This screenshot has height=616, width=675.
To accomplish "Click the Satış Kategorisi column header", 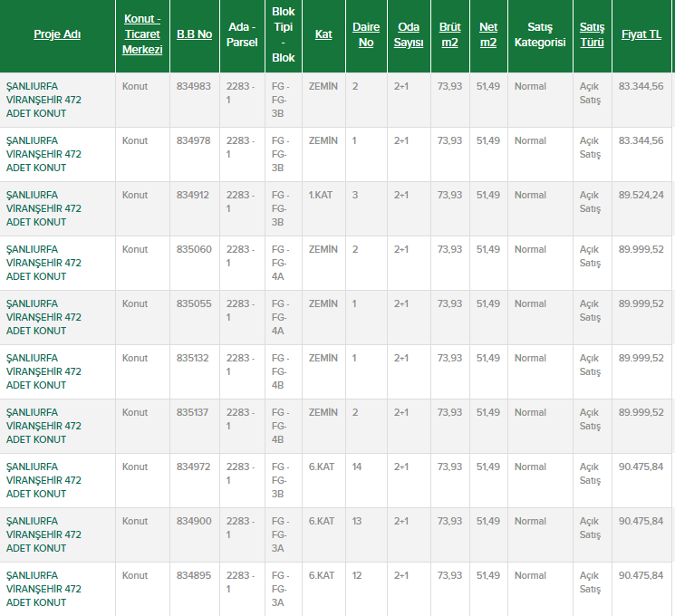I will [539, 34].
